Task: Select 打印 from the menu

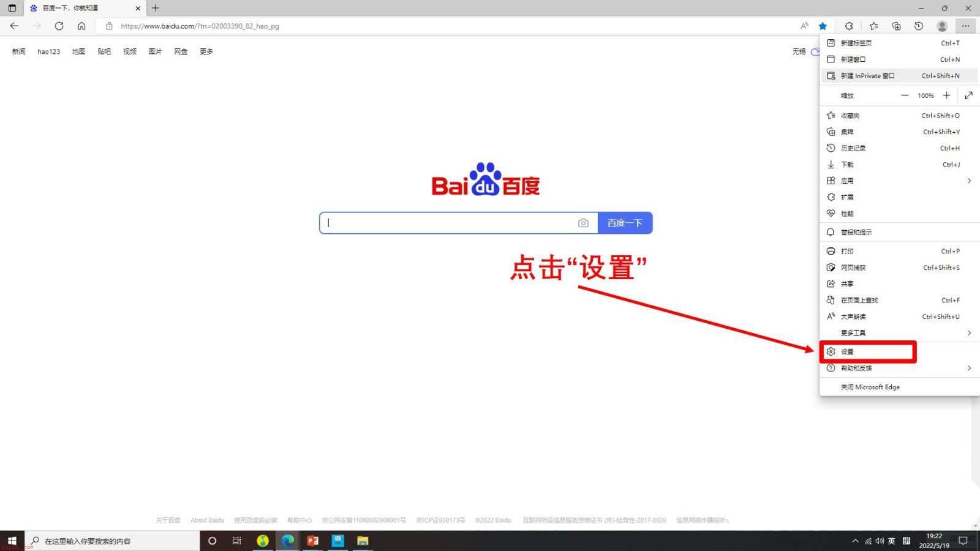Action: point(899,251)
